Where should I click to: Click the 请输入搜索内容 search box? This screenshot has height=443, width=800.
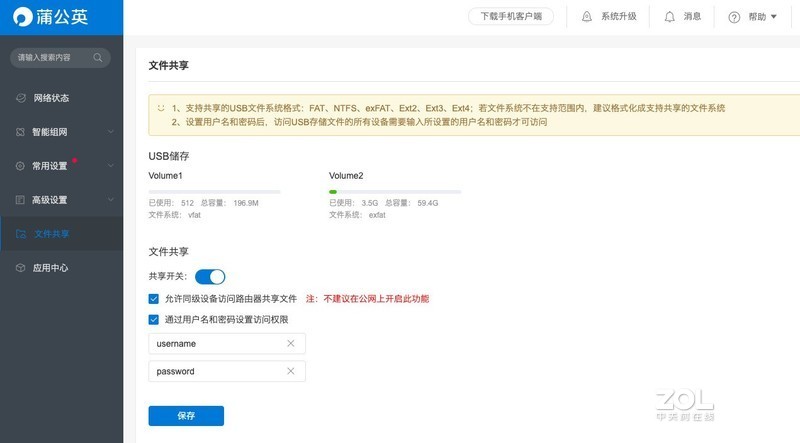60,58
